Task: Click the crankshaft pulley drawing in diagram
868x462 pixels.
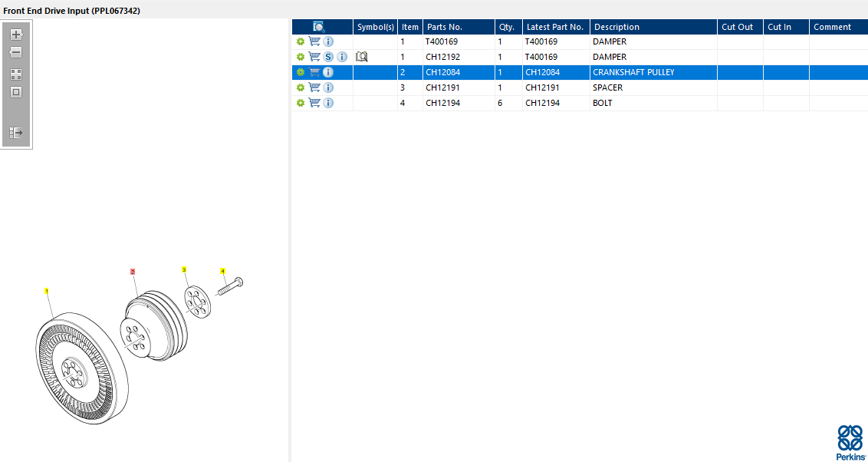Action: click(154, 327)
